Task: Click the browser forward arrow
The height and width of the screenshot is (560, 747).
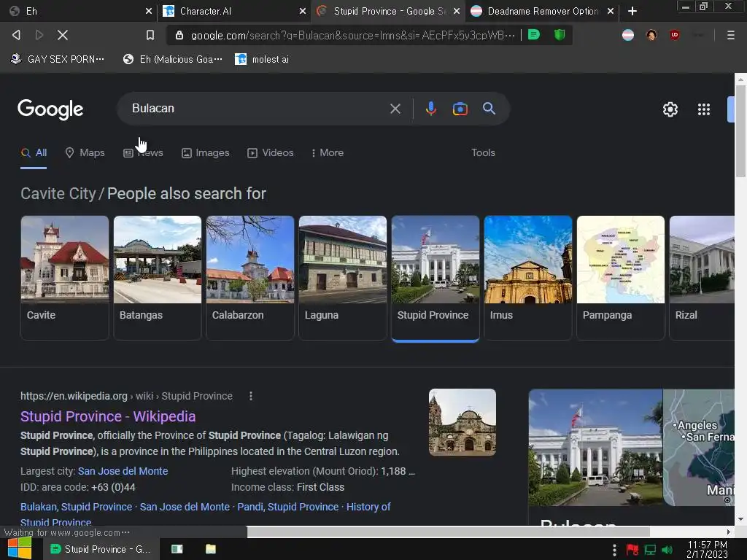Action: (39, 35)
